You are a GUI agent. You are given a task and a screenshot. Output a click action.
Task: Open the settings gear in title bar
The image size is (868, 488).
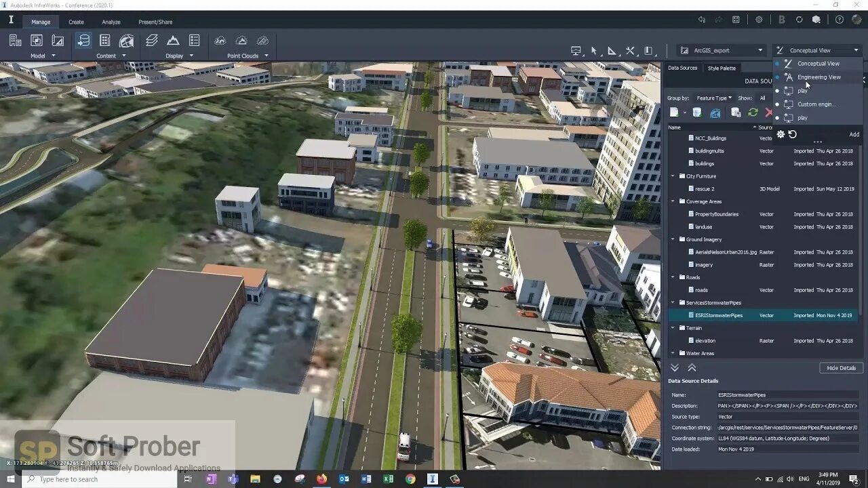[759, 20]
